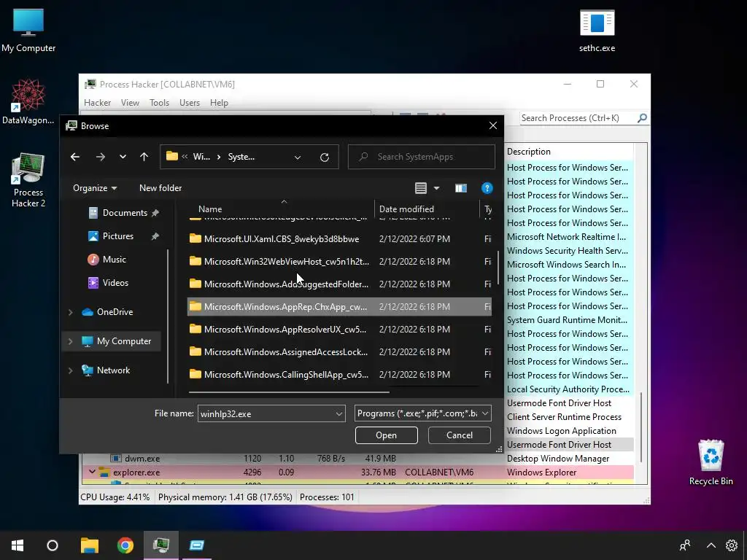Select the Microsoft.Windows.CallingShellApp folder

[339, 375]
